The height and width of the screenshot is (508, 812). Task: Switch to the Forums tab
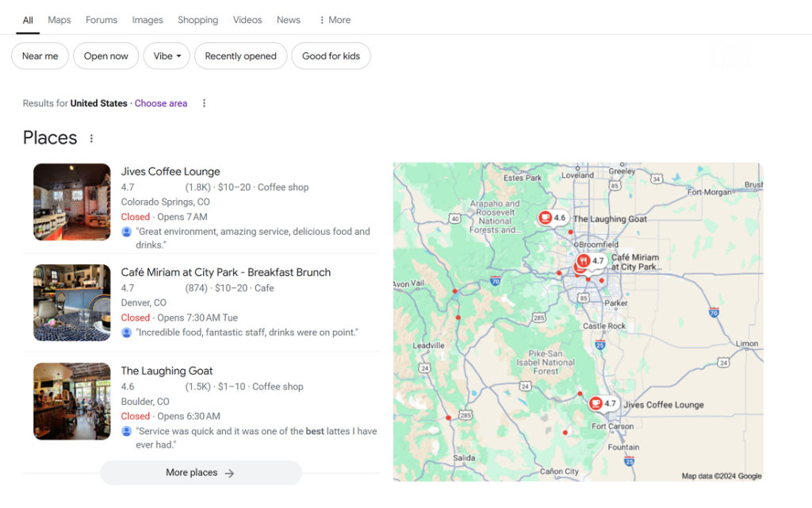pos(101,20)
